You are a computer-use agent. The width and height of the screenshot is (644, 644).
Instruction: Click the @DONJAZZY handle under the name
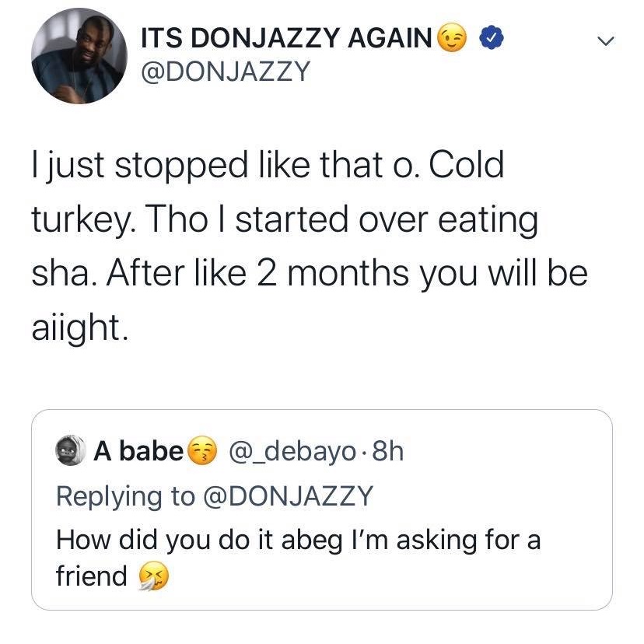[x=224, y=71]
